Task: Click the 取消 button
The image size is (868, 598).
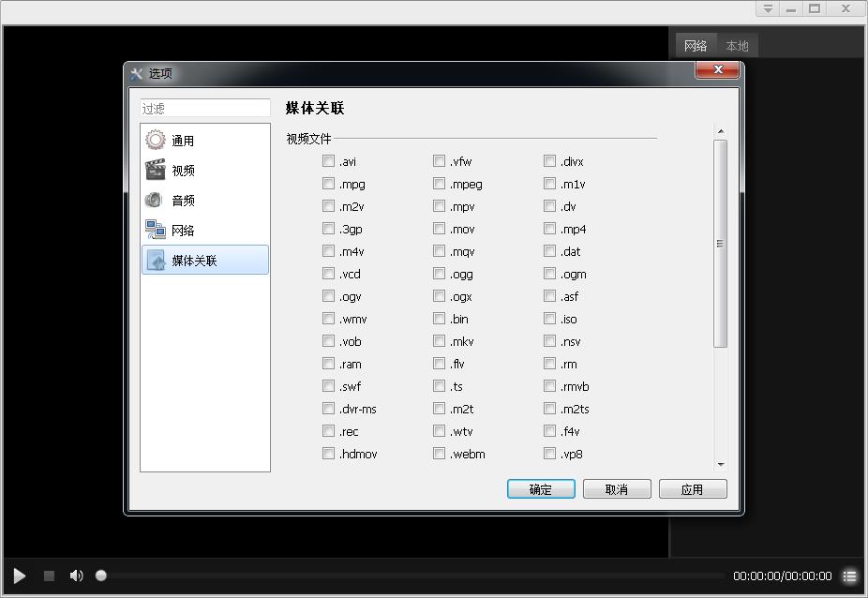Action: 617,489
